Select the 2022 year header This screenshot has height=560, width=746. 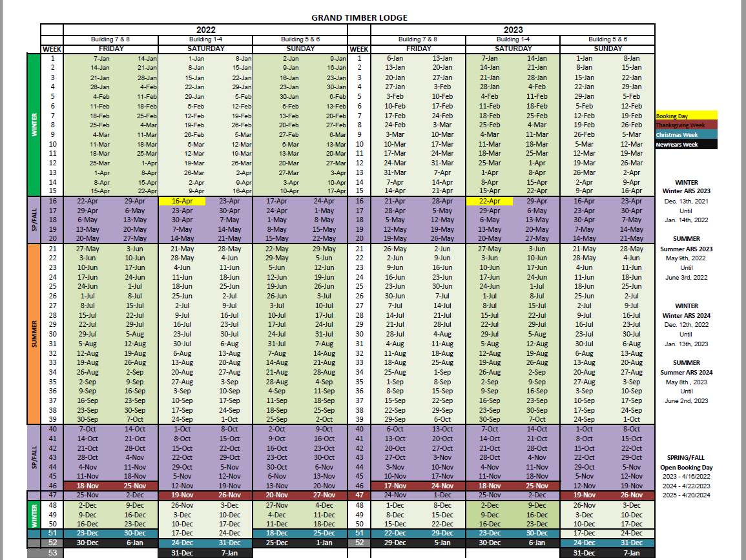pos(205,30)
